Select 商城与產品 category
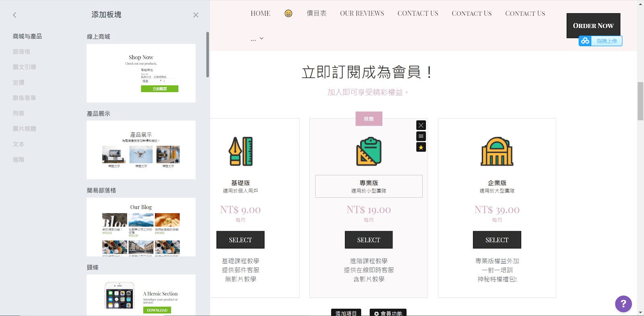 point(27,36)
